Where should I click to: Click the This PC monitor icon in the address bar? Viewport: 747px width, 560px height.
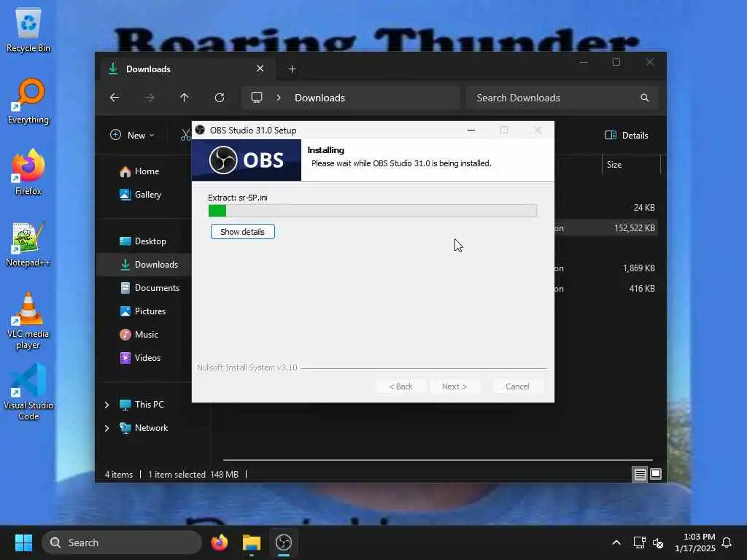(x=257, y=98)
